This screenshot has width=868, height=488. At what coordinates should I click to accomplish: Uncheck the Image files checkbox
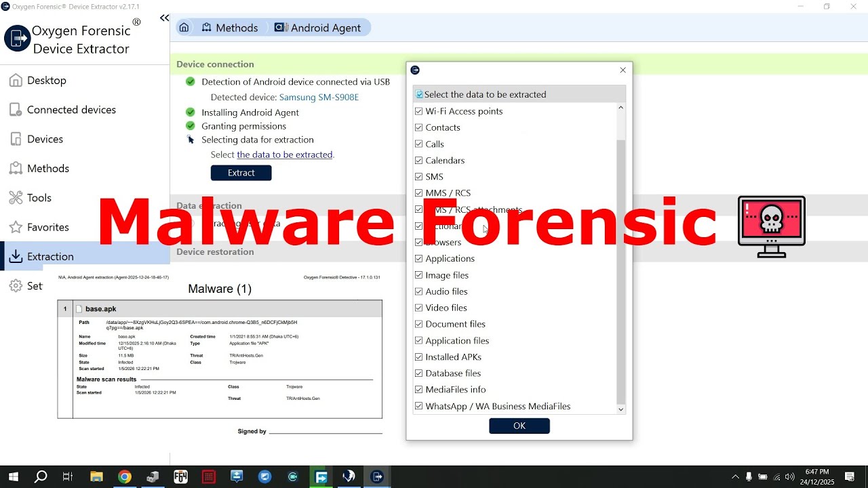[419, 275]
